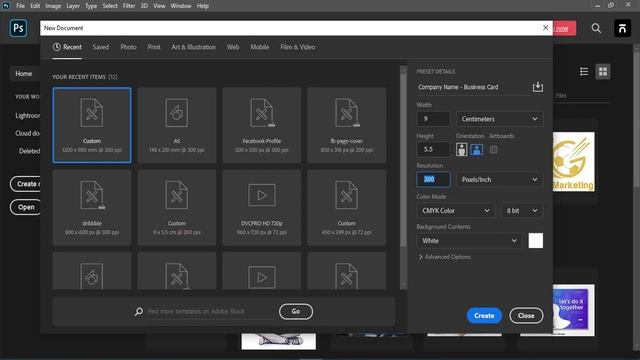Click the Resolution input field

433,180
